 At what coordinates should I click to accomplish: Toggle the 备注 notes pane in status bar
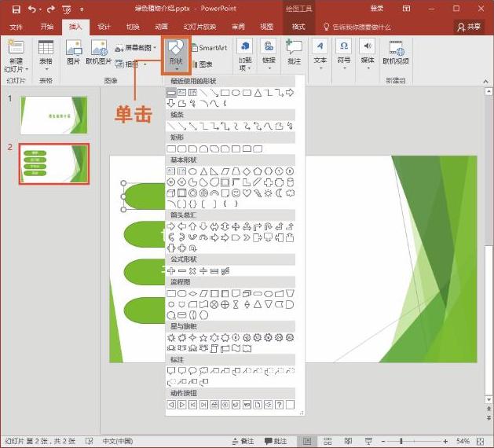click(x=243, y=441)
